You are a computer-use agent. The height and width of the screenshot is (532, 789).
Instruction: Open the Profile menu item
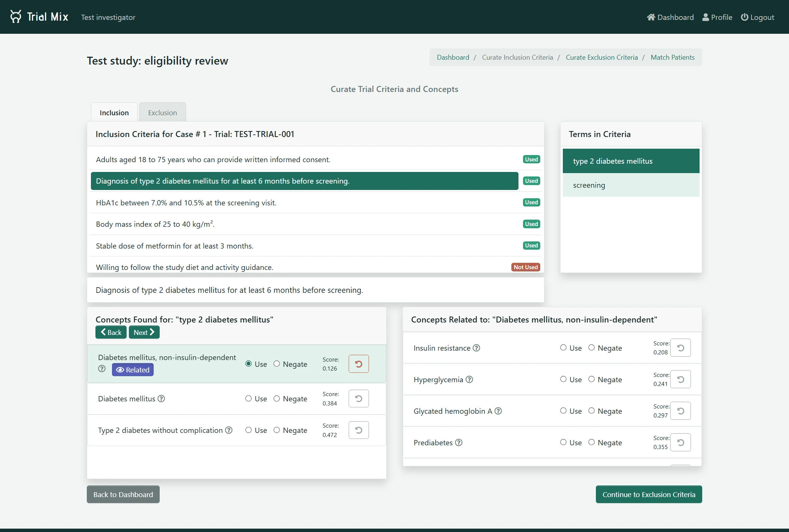point(717,17)
